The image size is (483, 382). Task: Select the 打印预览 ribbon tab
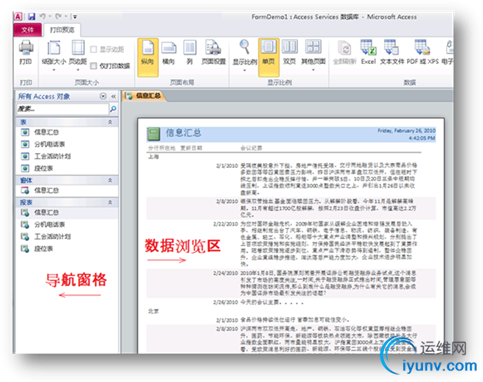pos(62,30)
